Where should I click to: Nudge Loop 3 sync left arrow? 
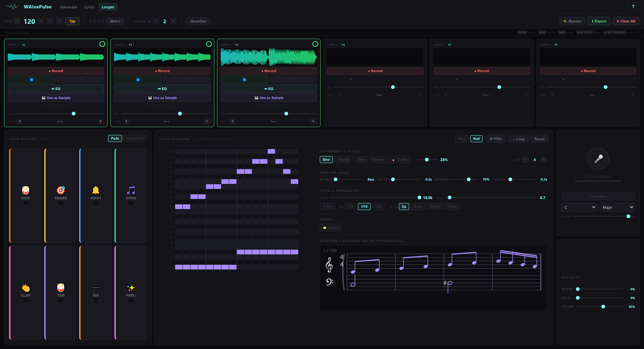tap(232, 121)
